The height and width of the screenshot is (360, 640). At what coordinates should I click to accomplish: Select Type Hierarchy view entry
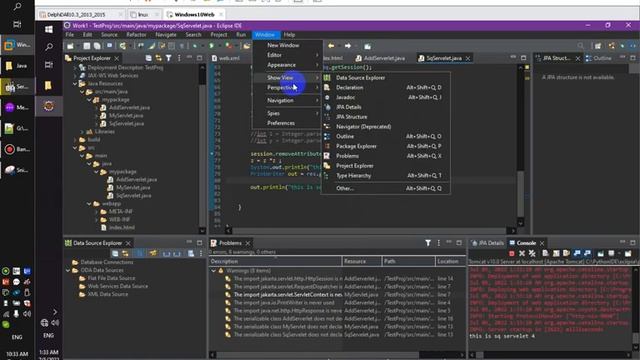coord(385,176)
